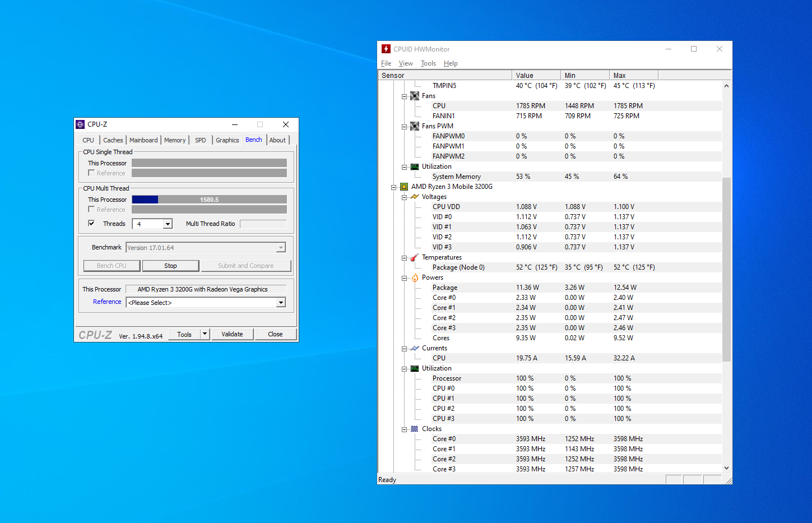Collapse the AMD Ryzen 3 Mobile 3200G node
The height and width of the screenshot is (523, 812).
tap(393, 187)
